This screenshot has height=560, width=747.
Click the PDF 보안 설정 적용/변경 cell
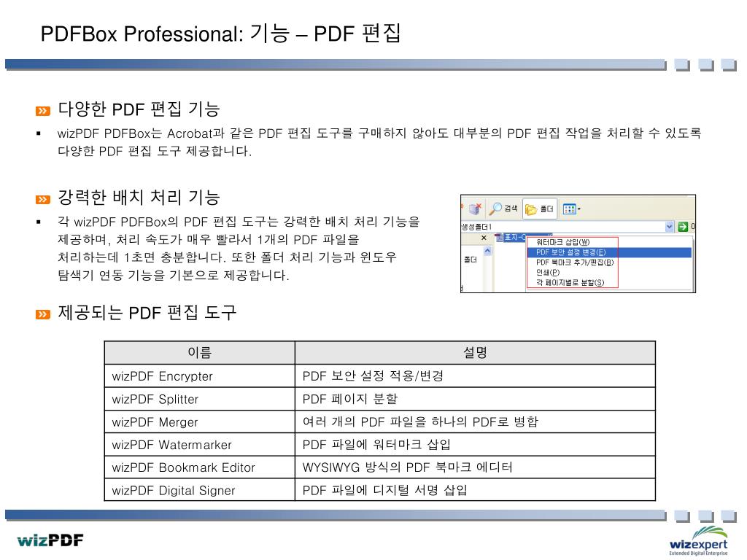tap(475, 376)
